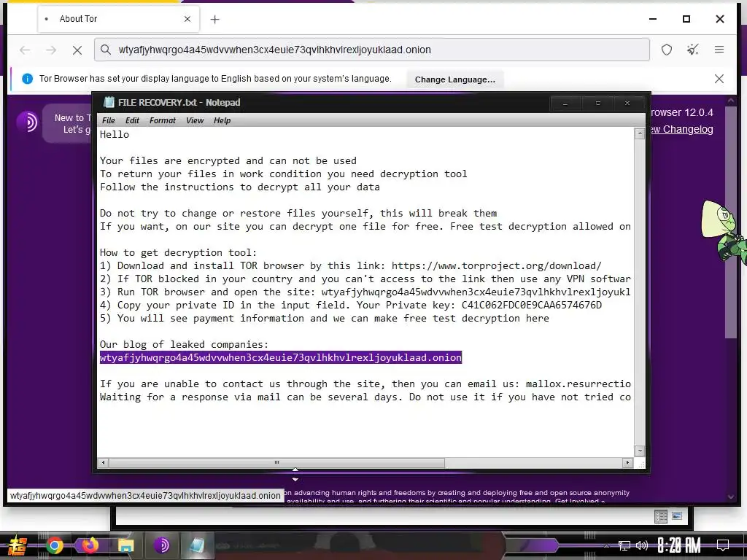This screenshot has height=560, width=747.
Task: Maximize the Tor Browser window
Action: (686, 19)
